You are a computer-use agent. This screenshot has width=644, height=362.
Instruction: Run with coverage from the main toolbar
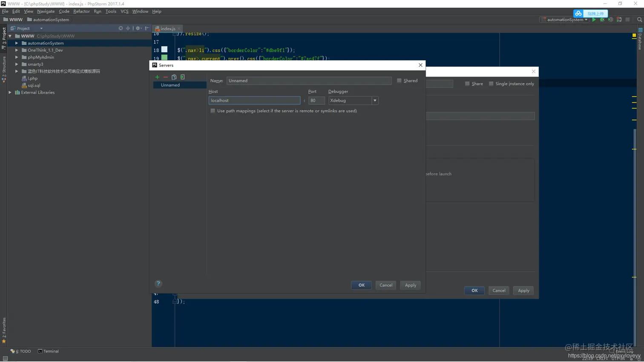coord(611,20)
